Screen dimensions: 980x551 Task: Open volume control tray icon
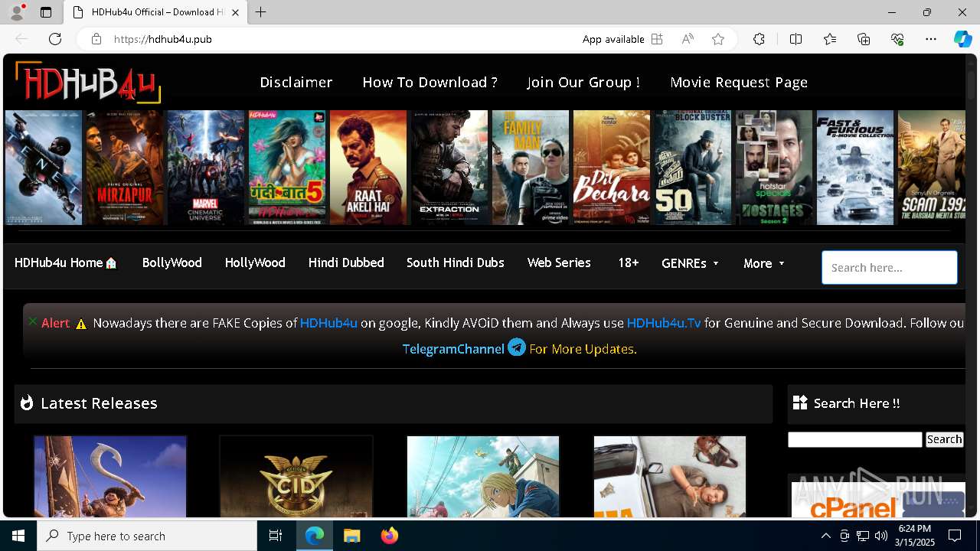880,536
